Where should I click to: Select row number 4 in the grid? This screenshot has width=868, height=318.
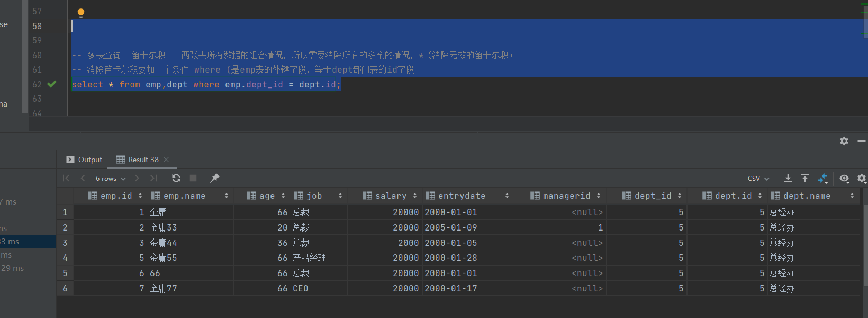click(x=65, y=258)
